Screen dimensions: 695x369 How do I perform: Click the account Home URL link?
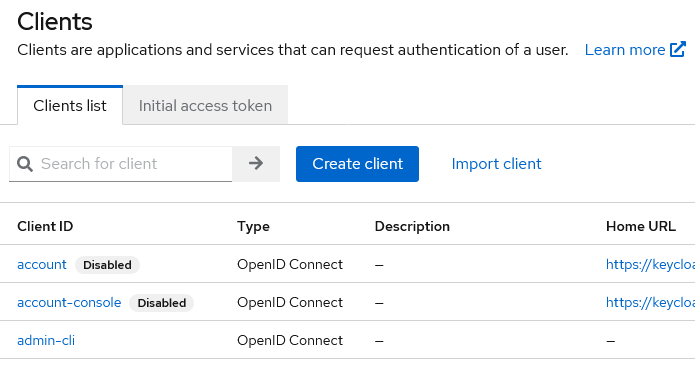tap(650, 264)
